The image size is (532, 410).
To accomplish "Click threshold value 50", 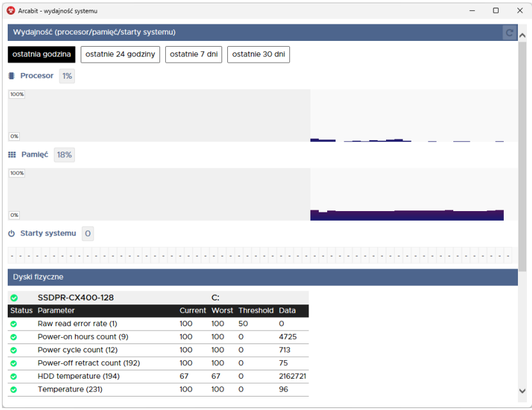I will (243, 324).
